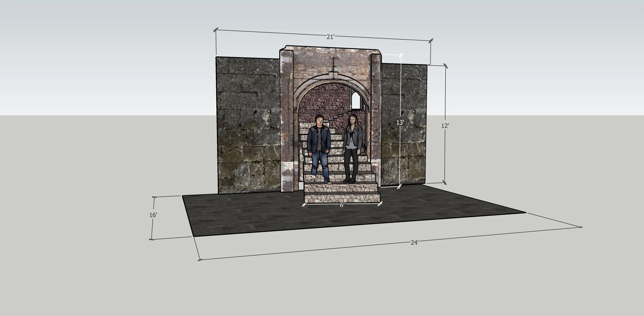Select the man in blue jeans
The width and height of the screenshot is (644, 316).
click(x=319, y=148)
